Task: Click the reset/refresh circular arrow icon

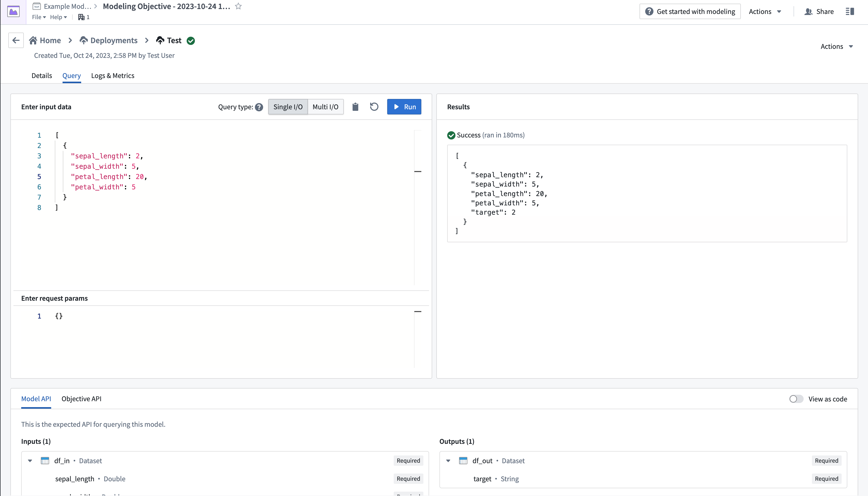Action: tap(374, 107)
